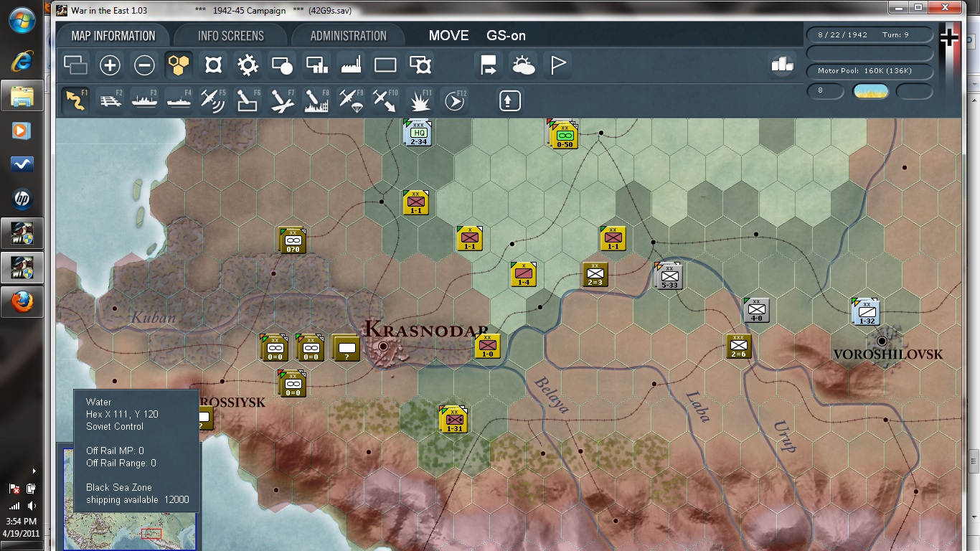
Task: Select the unit counter 1-0 near Krasnodar
Action: (487, 347)
